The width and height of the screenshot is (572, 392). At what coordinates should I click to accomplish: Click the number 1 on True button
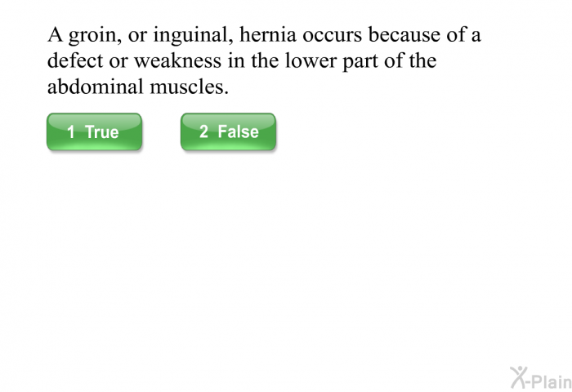(71, 132)
